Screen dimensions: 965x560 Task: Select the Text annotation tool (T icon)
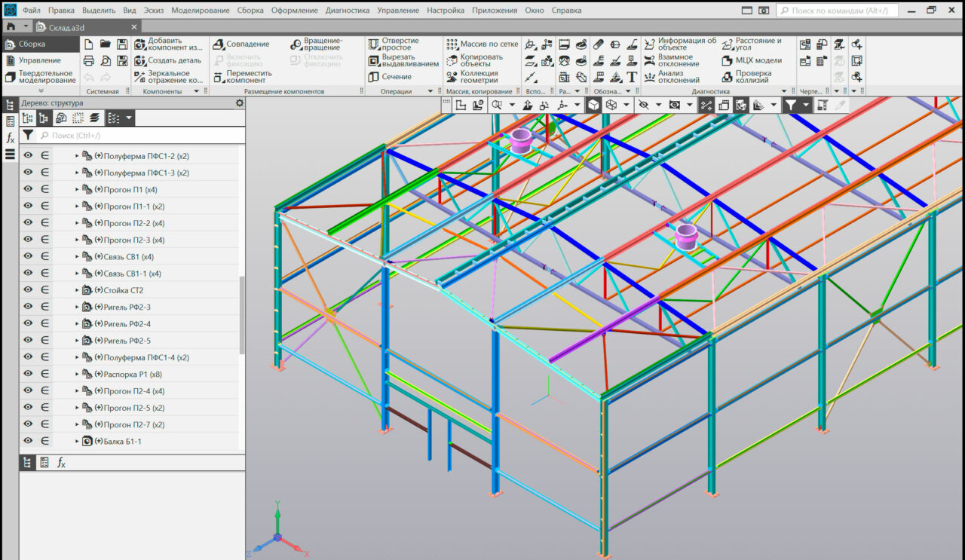tap(632, 77)
